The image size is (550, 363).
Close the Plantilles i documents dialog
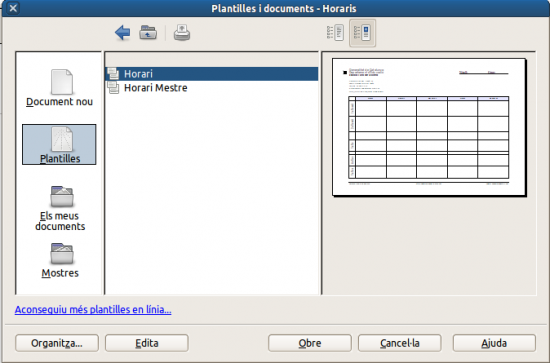[x=13, y=8]
